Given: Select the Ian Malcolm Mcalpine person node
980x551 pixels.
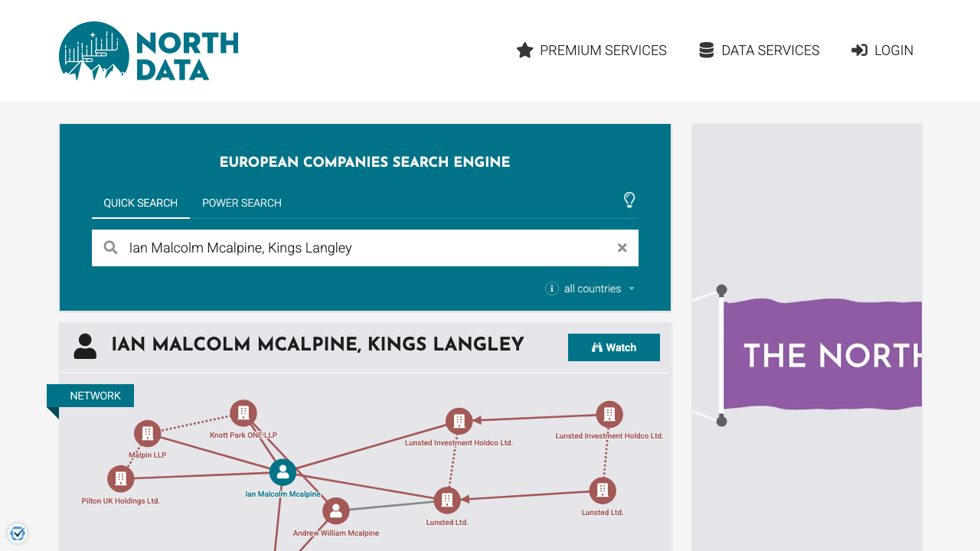Looking at the screenshot, I should coord(283,472).
